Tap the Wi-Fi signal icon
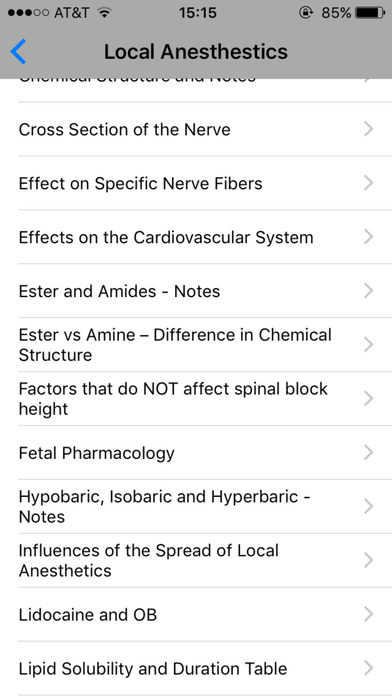 coord(104,13)
